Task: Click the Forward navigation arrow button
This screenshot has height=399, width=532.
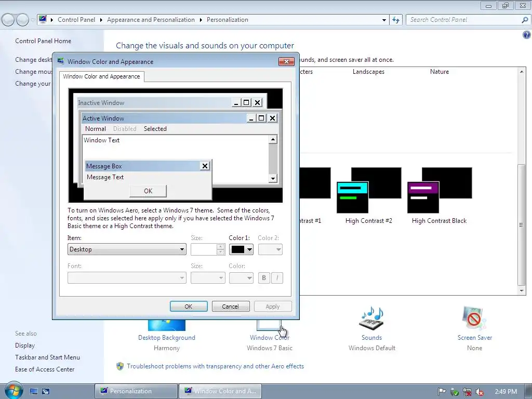Action: 23,20
